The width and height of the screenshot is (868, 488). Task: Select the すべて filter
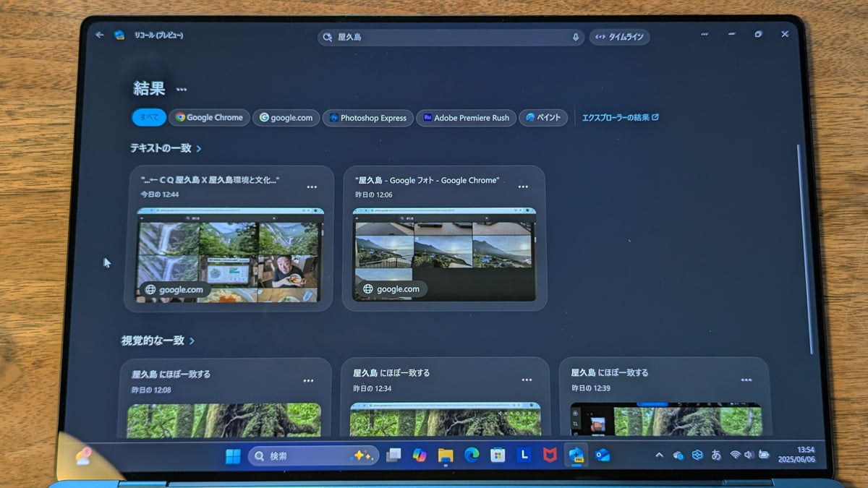click(149, 117)
